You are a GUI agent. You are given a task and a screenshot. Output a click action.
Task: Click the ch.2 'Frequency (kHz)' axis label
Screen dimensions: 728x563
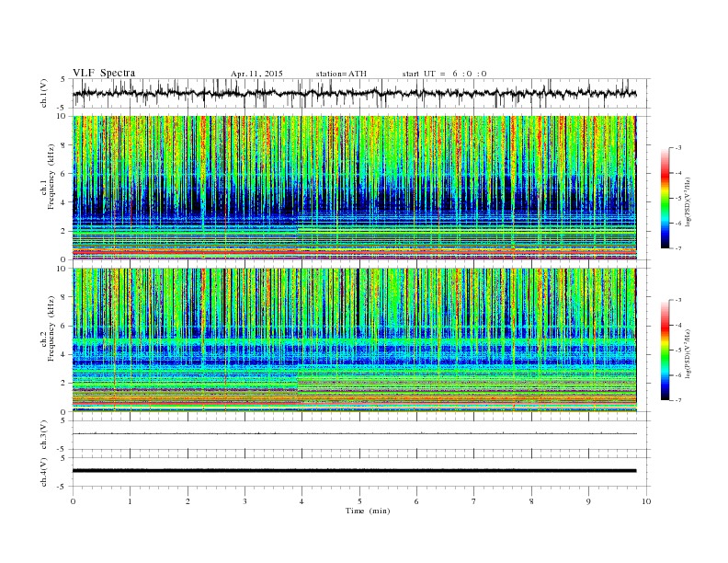coord(51,329)
